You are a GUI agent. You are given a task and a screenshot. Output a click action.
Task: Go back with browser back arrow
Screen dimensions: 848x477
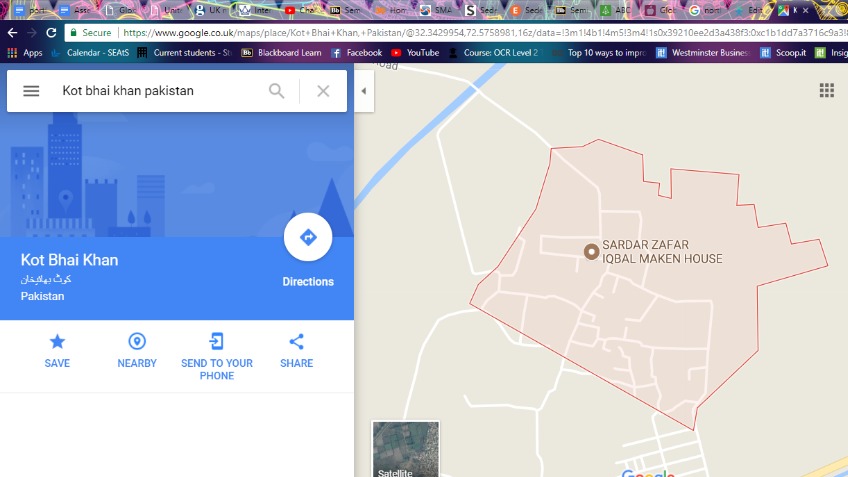point(12,33)
